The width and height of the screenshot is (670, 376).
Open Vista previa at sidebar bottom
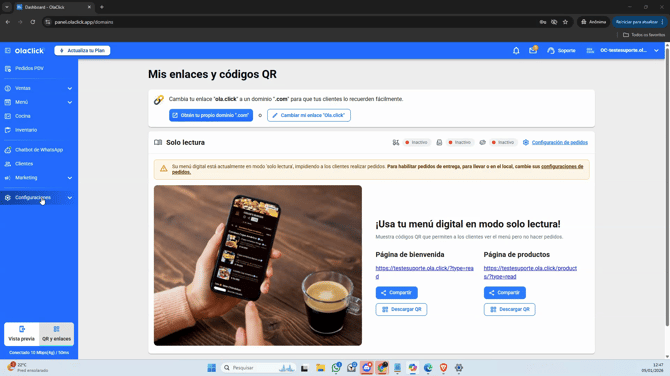coord(21,334)
